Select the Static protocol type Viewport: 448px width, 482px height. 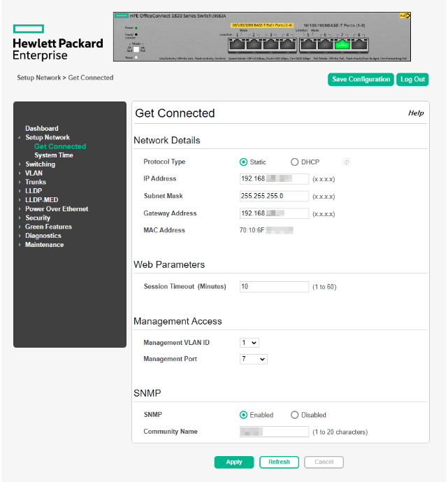[243, 162]
